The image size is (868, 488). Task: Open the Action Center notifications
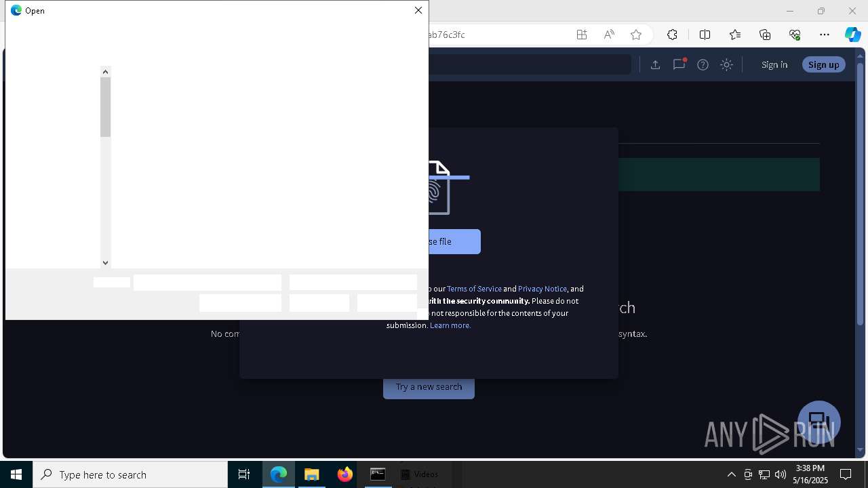(x=846, y=474)
